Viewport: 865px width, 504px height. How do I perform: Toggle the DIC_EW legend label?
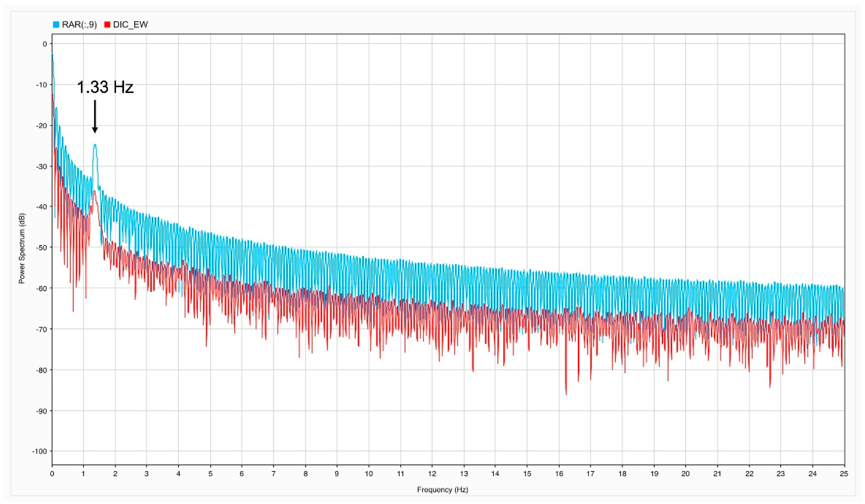tap(130, 25)
